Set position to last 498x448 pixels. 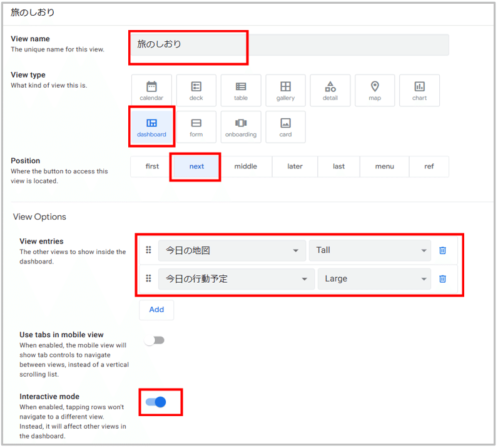click(x=338, y=166)
